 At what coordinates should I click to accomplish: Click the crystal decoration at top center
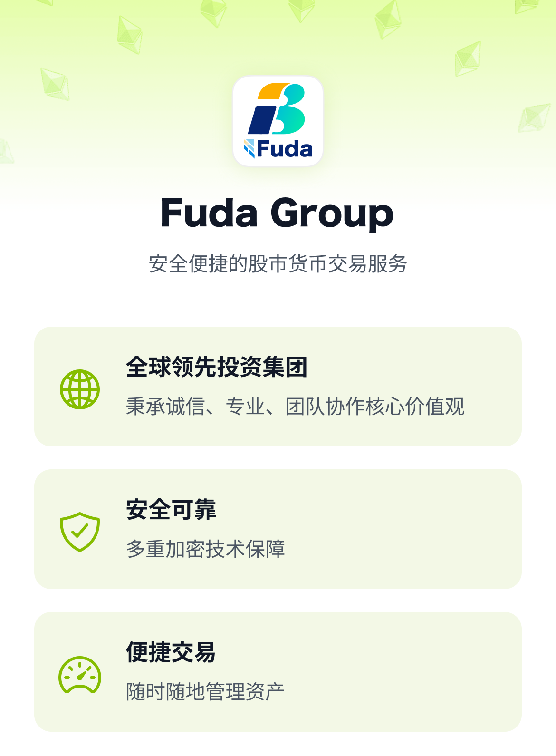click(x=301, y=10)
